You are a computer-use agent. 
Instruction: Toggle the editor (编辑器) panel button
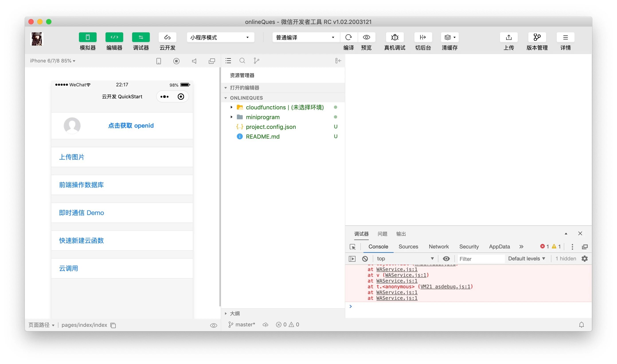click(114, 37)
